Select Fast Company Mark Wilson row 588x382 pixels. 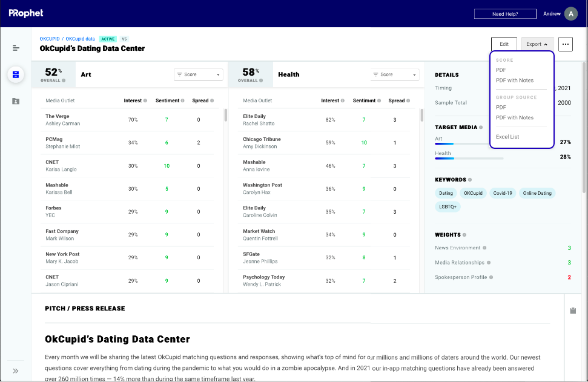point(127,235)
